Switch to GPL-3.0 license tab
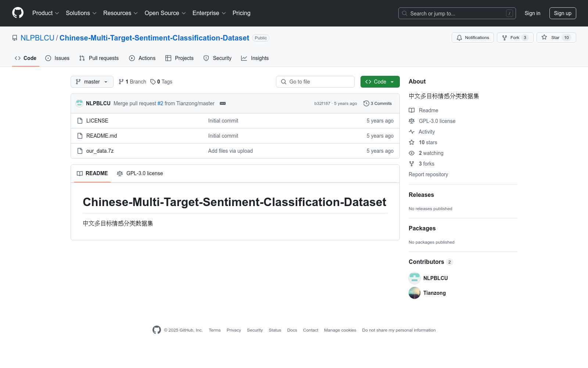The width and height of the screenshot is (588, 368). pos(140,173)
